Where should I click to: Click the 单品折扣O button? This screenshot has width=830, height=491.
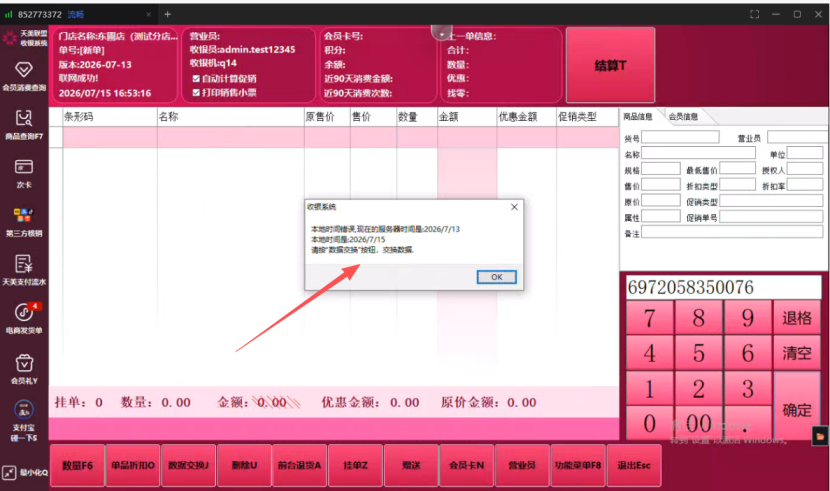point(133,465)
